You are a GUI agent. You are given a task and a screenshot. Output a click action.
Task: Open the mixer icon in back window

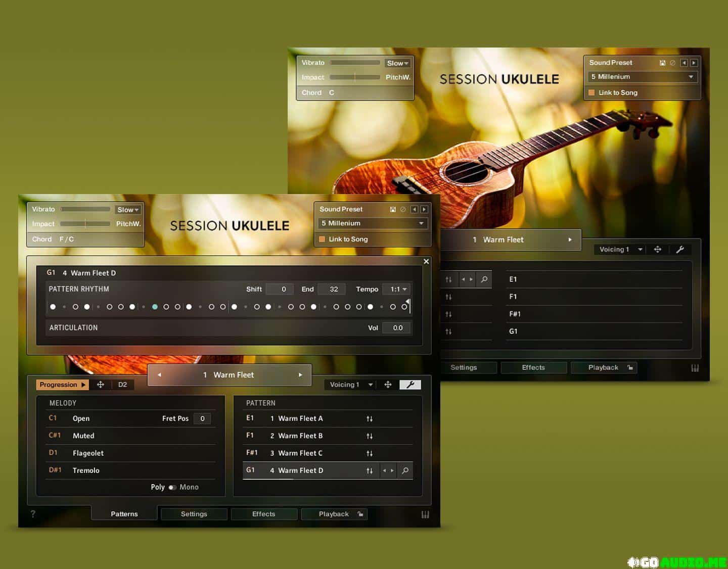point(695,368)
